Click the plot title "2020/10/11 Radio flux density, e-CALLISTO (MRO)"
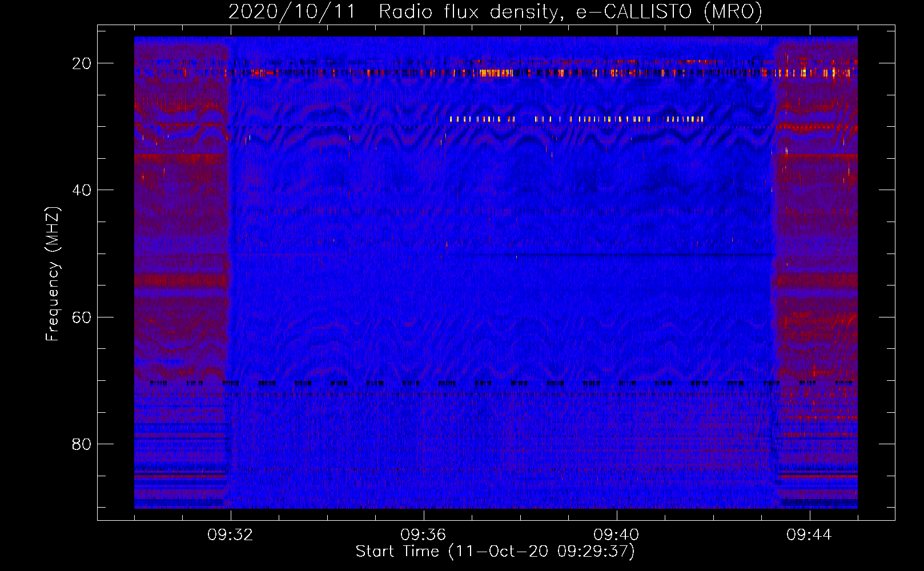The height and width of the screenshot is (571, 924). [495, 12]
